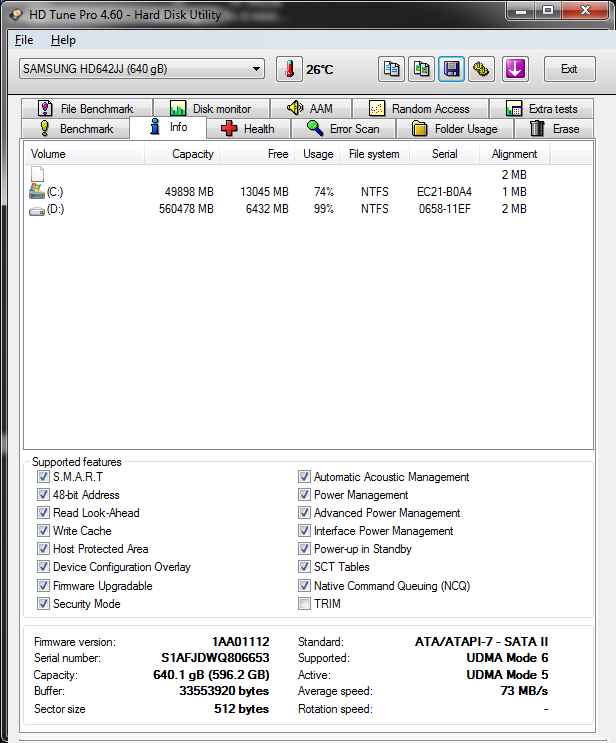Toggle the Power Management checkbox
This screenshot has height=743, width=616.
(x=304, y=495)
